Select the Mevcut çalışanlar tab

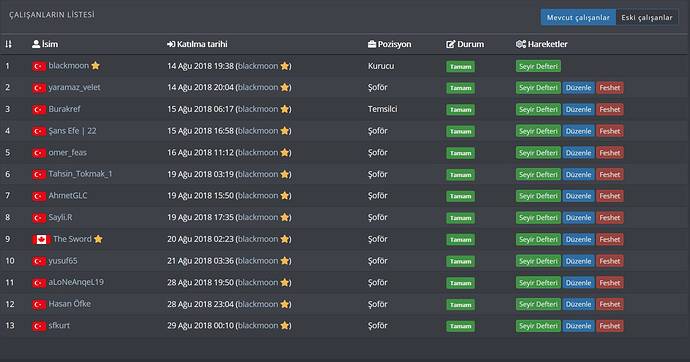578,18
